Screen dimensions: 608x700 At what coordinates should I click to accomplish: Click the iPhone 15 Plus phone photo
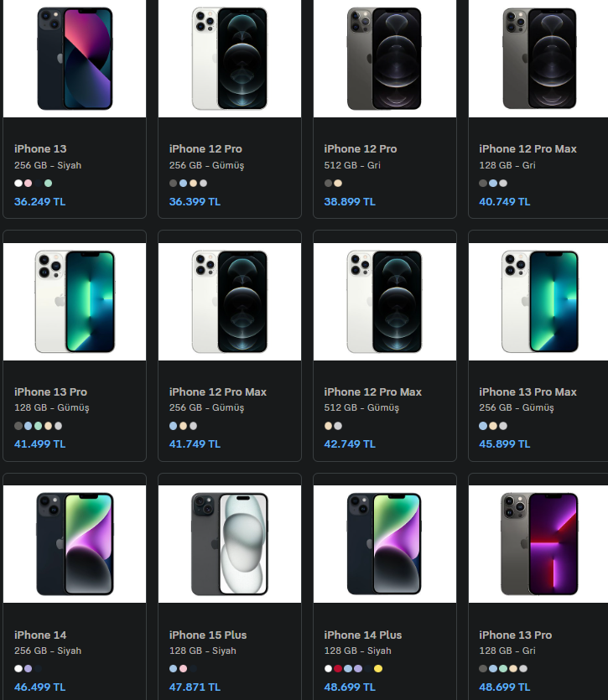click(230, 543)
